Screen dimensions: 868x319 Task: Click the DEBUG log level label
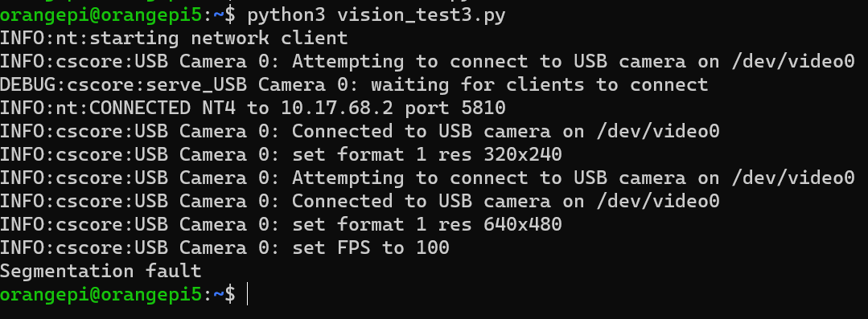click(x=27, y=84)
